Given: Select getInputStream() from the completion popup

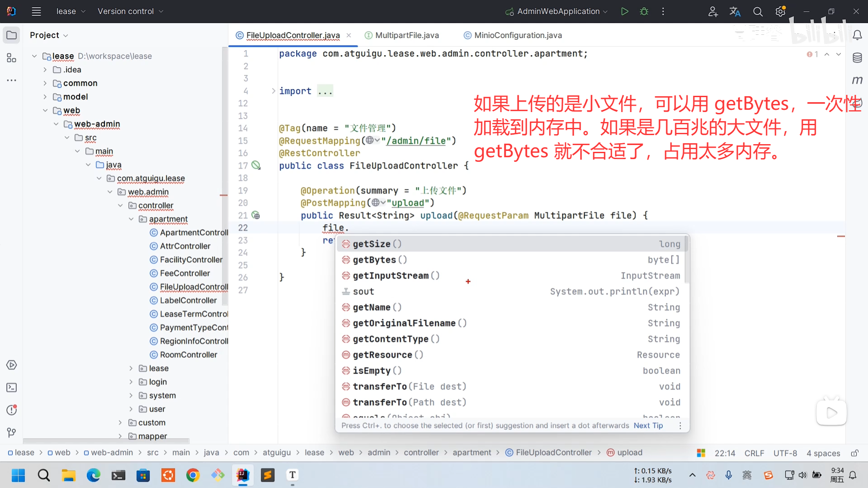Looking at the screenshot, I should pyautogui.click(x=391, y=276).
